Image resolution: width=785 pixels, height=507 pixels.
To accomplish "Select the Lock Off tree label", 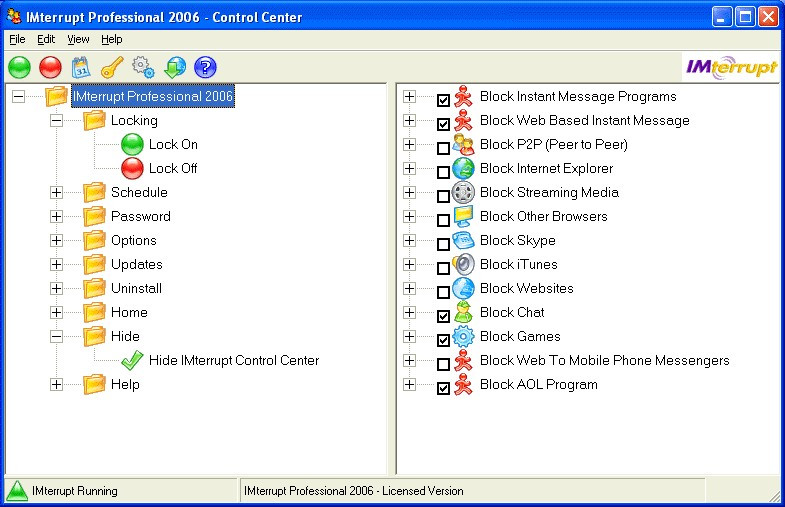I will (173, 169).
